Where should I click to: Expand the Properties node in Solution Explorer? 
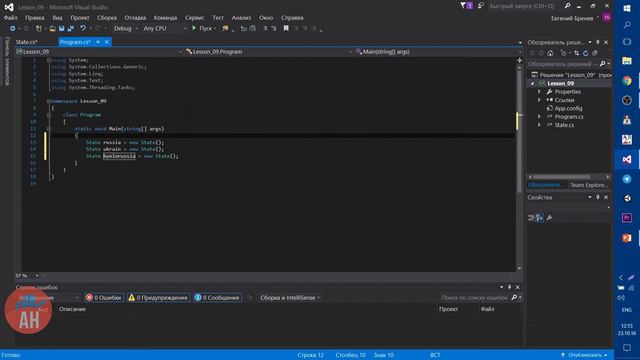point(539,92)
